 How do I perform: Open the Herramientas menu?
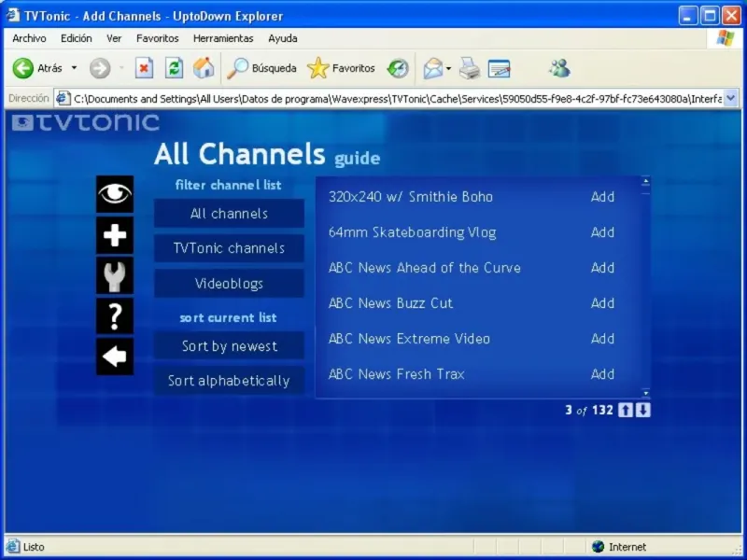(223, 38)
